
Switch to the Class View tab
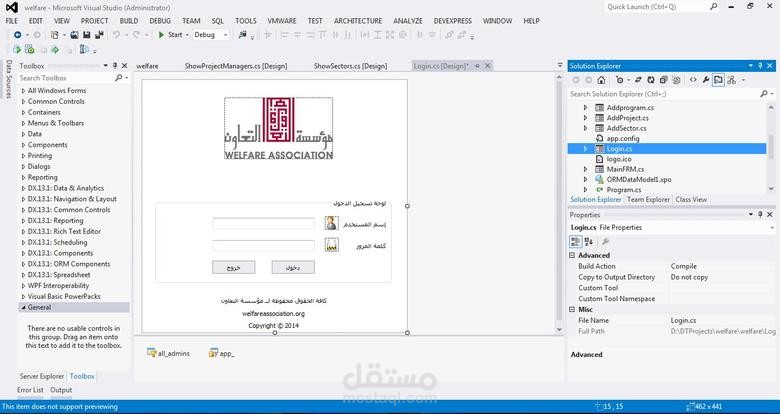(x=691, y=200)
